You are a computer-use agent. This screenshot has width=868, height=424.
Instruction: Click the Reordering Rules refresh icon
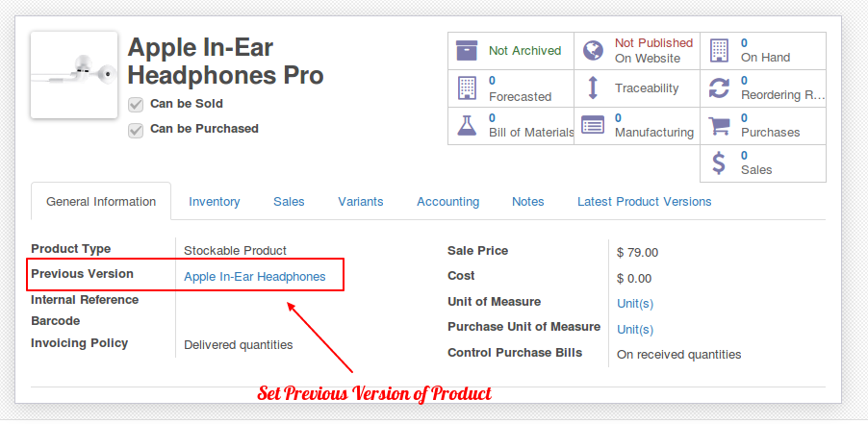click(x=719, y=87)
